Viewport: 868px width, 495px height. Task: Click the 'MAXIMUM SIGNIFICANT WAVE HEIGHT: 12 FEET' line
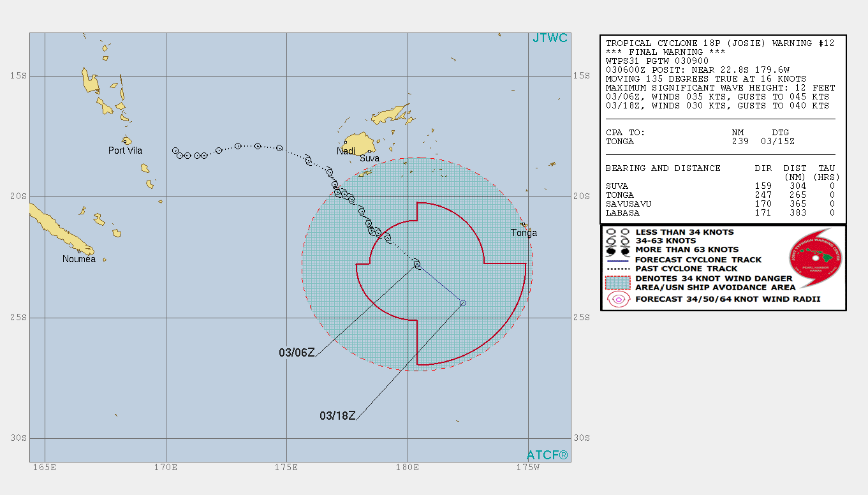[x=720, y=88]
